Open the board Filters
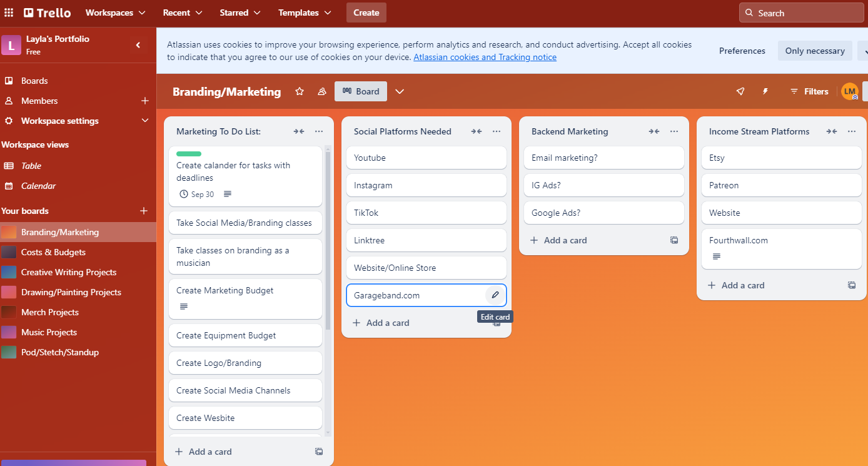 pos(809,91)
